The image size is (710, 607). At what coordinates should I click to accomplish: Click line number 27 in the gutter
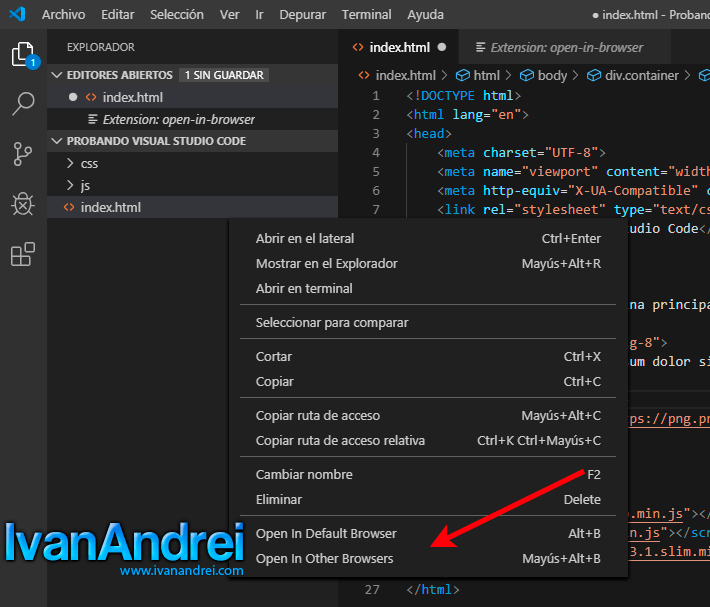pyautogui.click(x=372, y=589)
